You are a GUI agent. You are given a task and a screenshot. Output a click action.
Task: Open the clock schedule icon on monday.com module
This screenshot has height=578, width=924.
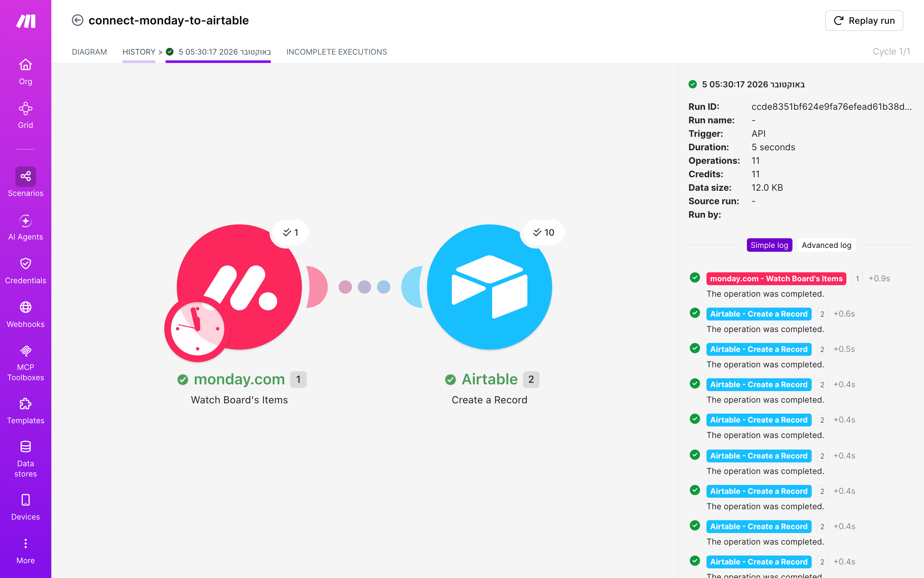[x=197, y=329]
